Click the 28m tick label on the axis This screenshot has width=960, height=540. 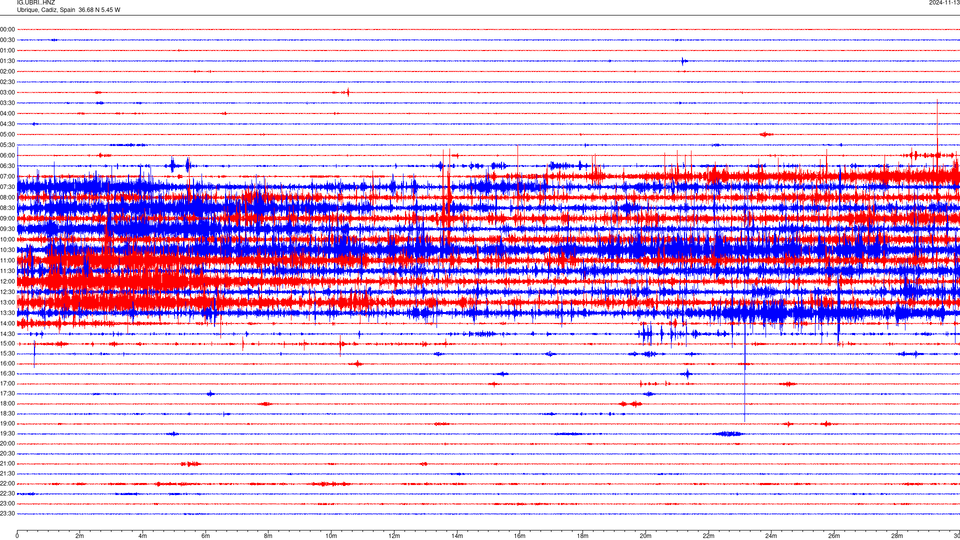[x=897, y=536]
